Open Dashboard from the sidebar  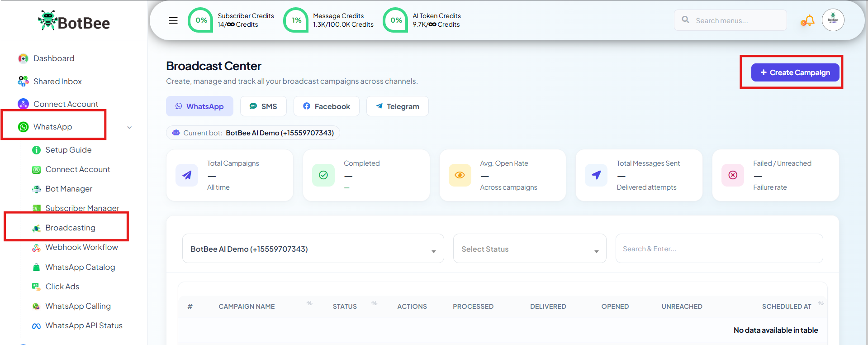point(54,58)
